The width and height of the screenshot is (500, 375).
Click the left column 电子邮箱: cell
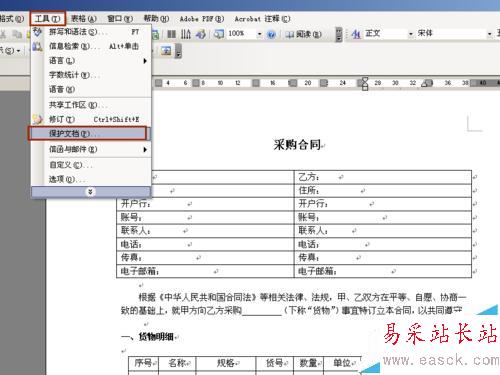pyautogui.click(x=205, y=271)
